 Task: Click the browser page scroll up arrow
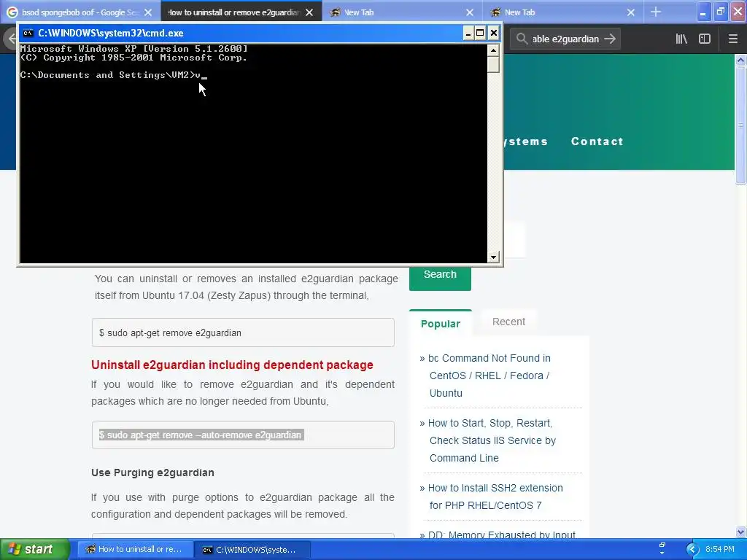(740, 60)
